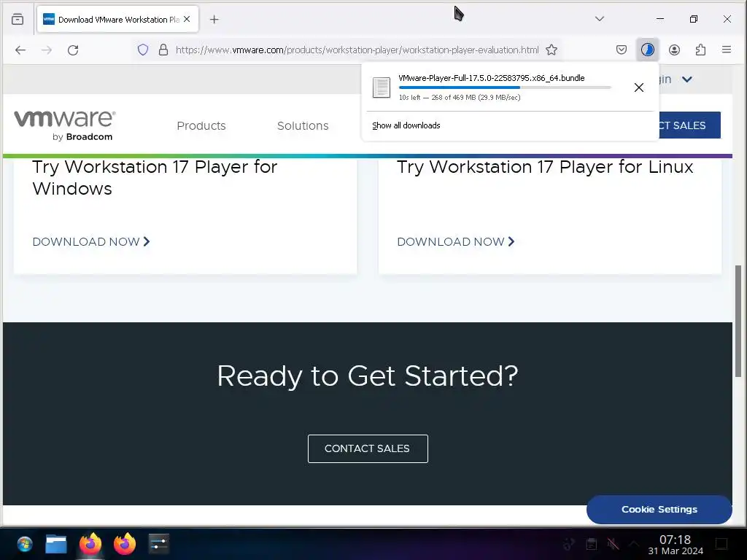
Task: Click the download progress bar
Action: [x=505, y=87]
